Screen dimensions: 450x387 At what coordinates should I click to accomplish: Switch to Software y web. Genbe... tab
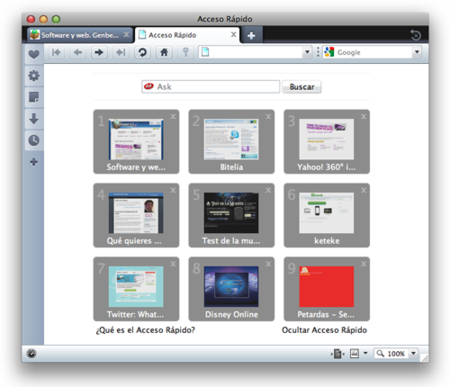pos(80,35)
